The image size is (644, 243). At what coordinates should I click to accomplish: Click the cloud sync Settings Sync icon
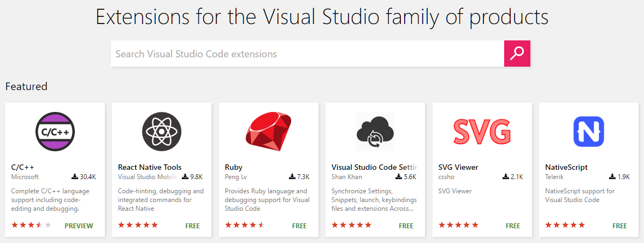point(375,132)
